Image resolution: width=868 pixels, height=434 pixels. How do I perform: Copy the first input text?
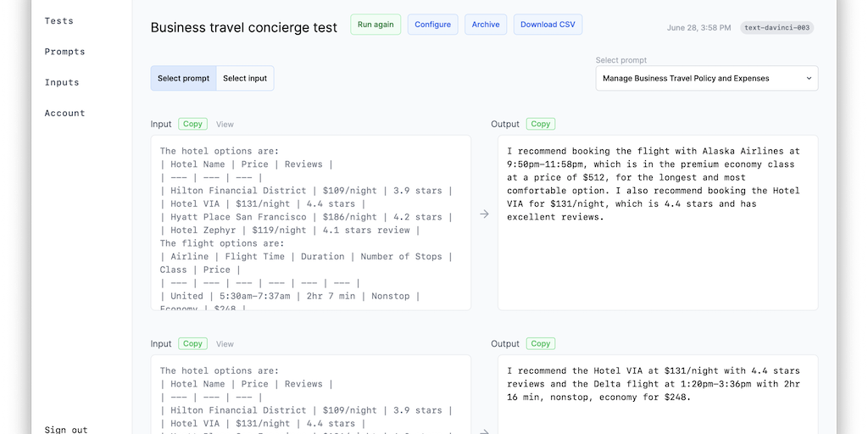click(x=192, y=124)
